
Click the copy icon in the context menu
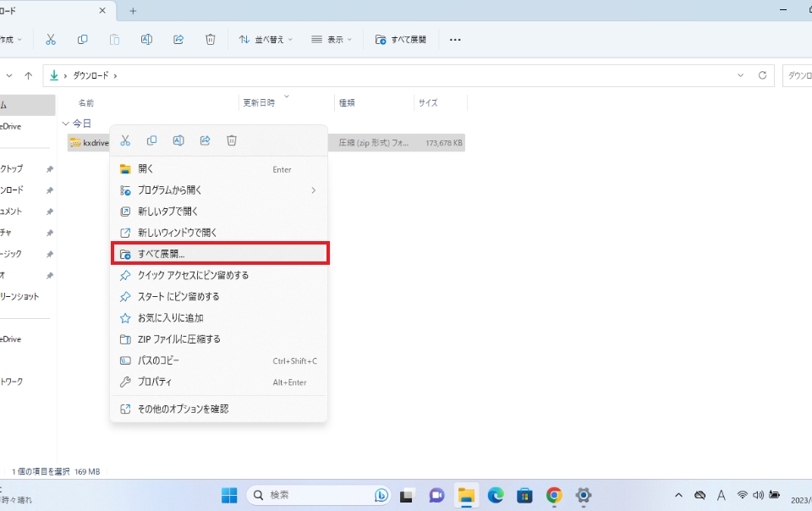(152, 140)
